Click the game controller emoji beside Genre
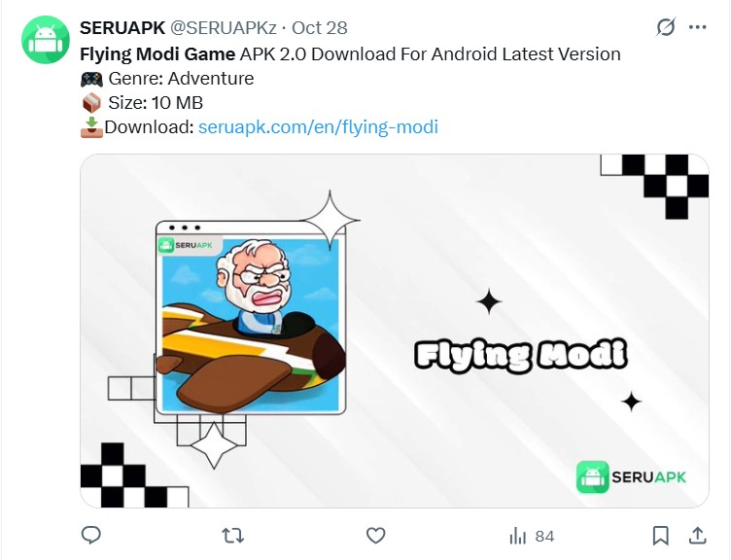The width and height of the screenshot is (731, 560). (90, 79)
